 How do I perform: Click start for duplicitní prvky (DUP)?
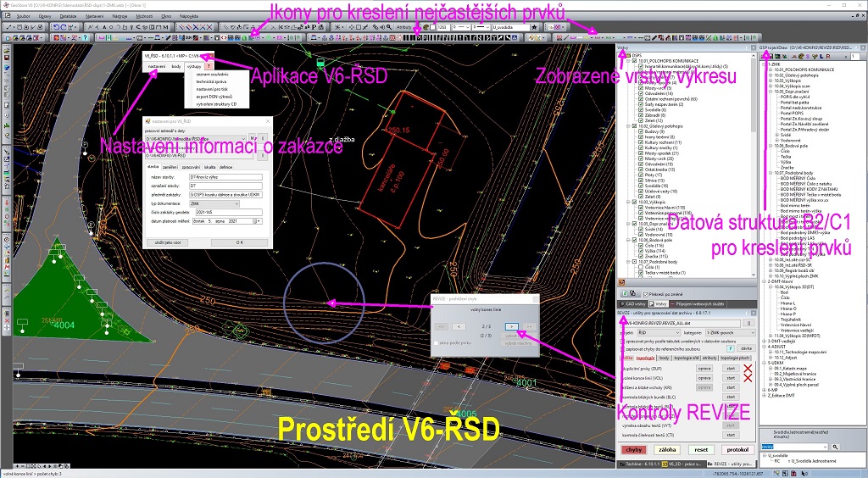click(731, 369)
